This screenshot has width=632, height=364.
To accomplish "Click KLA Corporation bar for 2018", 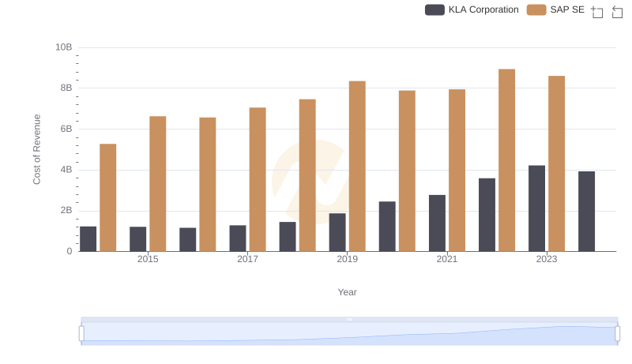I will [288, 237].
